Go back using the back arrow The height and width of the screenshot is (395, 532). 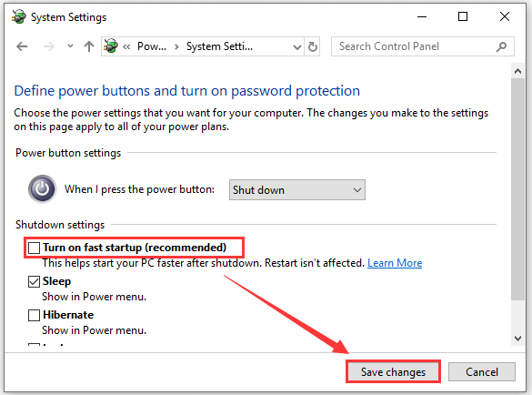coord(22,46)
